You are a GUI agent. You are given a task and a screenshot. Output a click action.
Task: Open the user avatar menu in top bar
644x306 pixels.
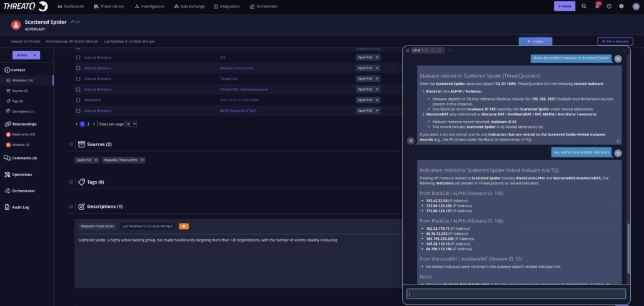coord(635,6)
